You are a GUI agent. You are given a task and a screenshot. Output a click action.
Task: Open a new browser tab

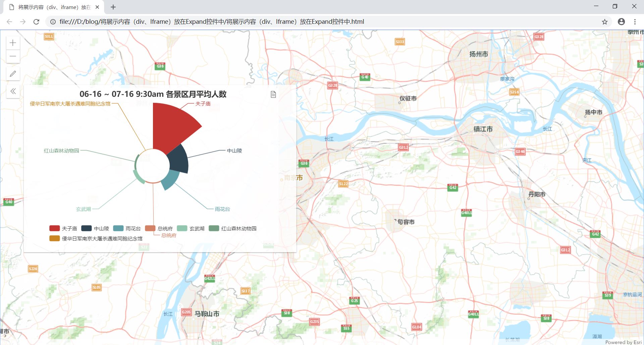[113, 7]
